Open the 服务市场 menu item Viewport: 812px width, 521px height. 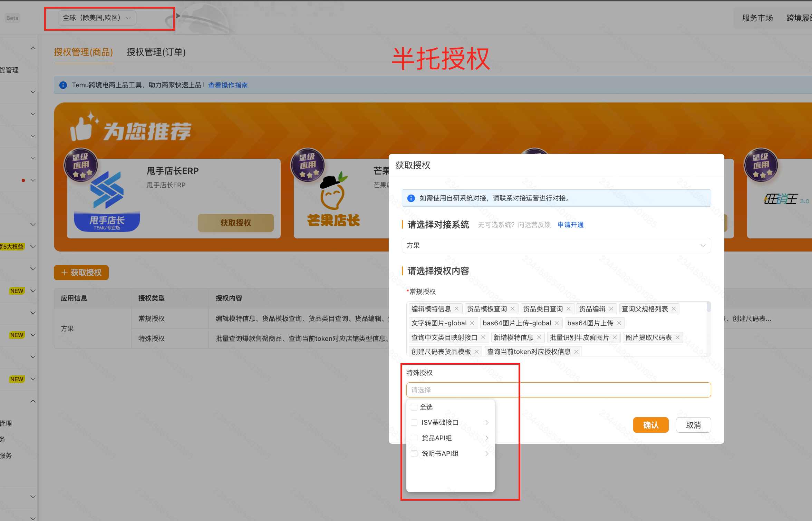coord(757,18)
